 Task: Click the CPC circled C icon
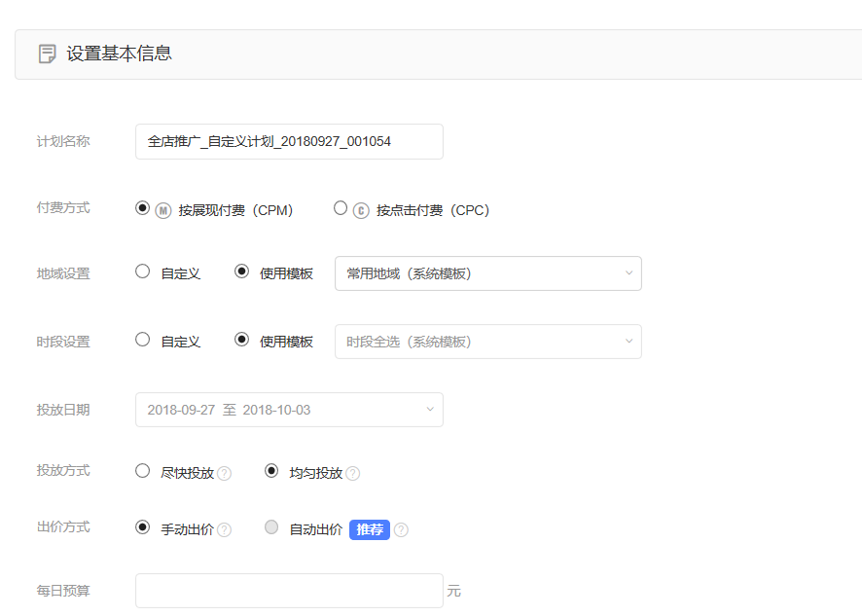[x=361, y=210]
